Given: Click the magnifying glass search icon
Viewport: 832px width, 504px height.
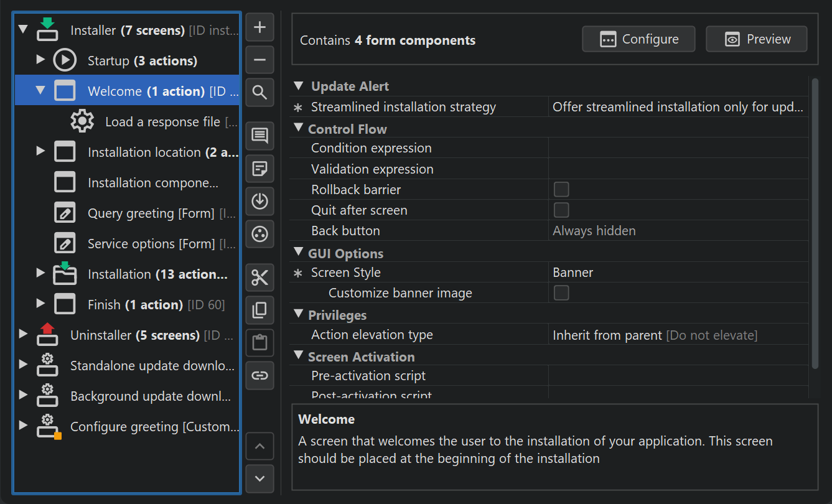Looking at the screenshot, I should (x=260, y=93).
